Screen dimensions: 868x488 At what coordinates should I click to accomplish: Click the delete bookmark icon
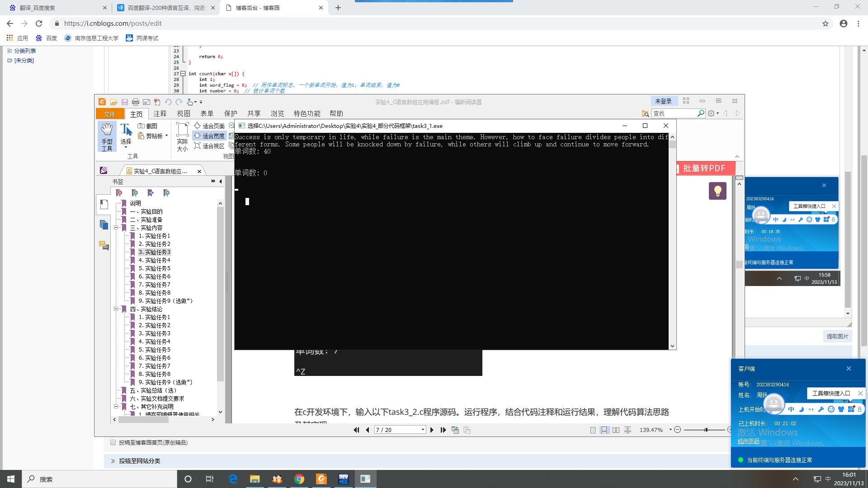119,193
